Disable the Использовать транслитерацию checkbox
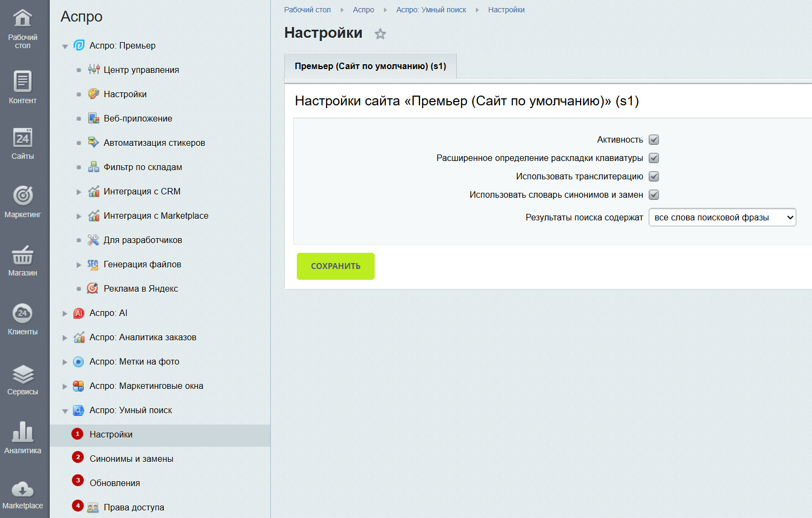This screenshot has height=518, width=812. coord(654,177)
